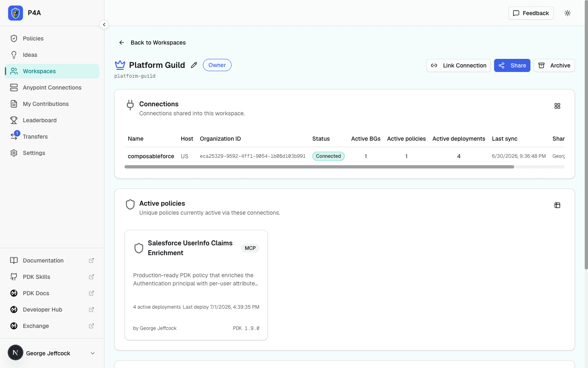Open Leaderboard in the sidebar

coord(52,120)
